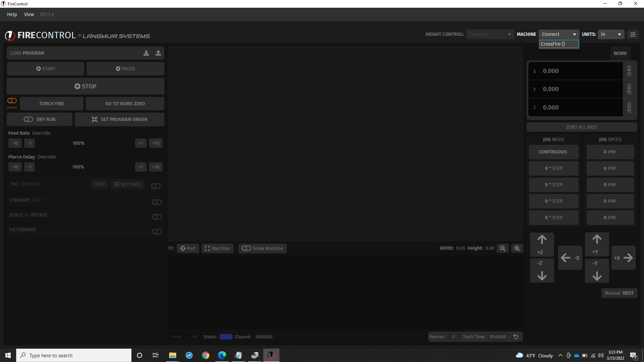The height and width of the screenshot is (362, 644).
Task: Toggle the torch fire Enable switch
Action: [12, 101]
